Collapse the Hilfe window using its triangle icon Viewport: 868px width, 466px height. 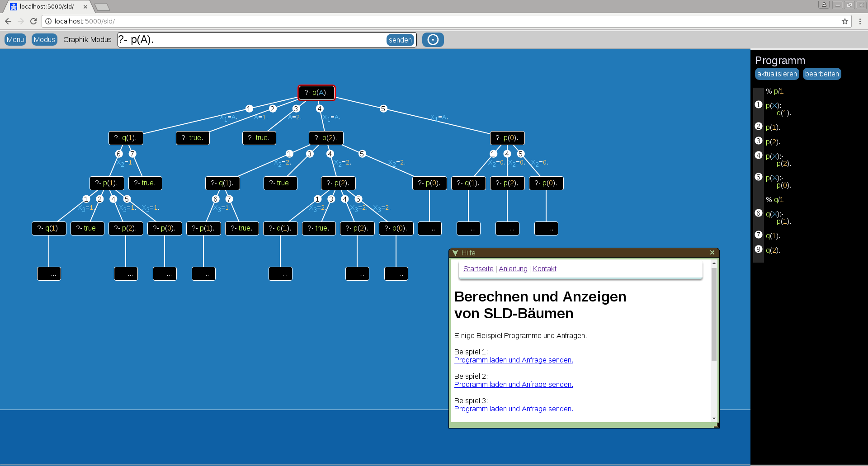coord(455,253)
